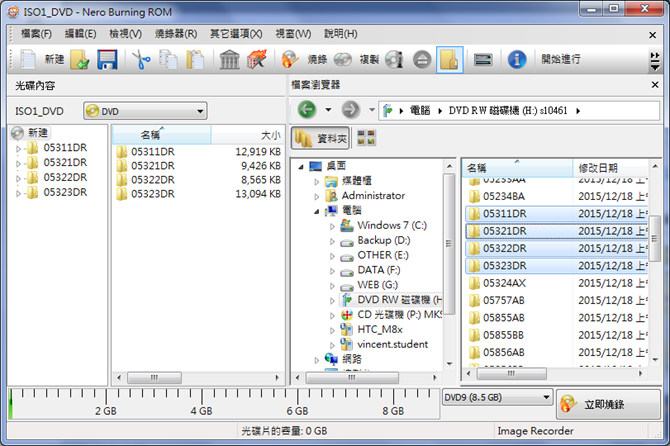Select the DVD RW 磁碟機 tree node
670x446 pixels.
pos(391,300)
